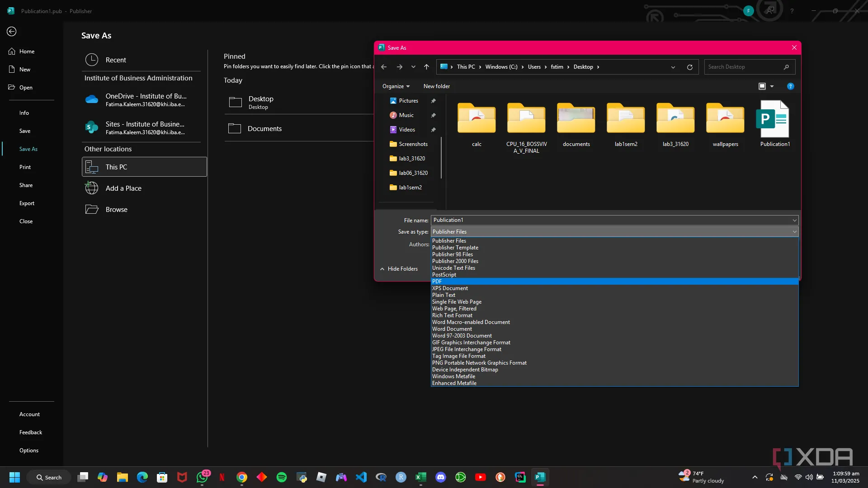Choose XPS Document file type
This screenshot has height=488, width=868.
pyautogui.click(x=615, y=288)
